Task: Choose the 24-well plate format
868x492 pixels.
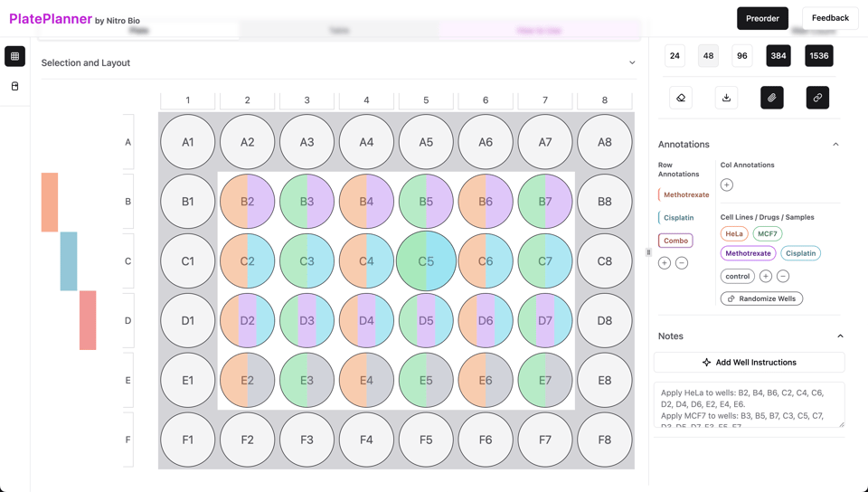Action: click(675, 56)
